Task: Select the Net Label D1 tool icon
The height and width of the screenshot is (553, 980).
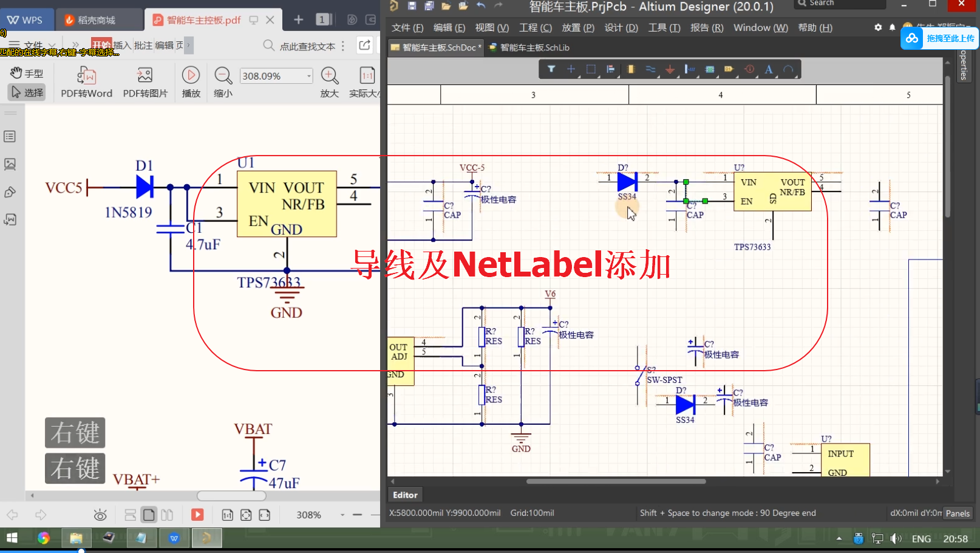Action: (729, 69)
